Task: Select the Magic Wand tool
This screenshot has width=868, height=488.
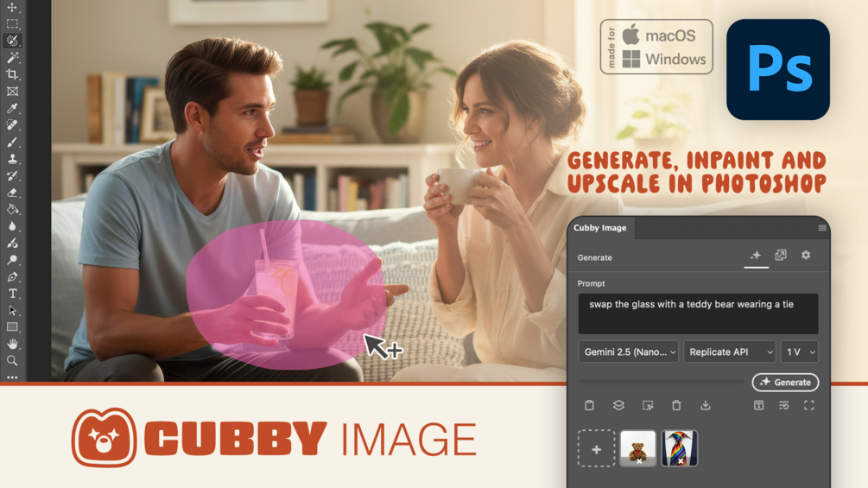Action: click(12, 58)
